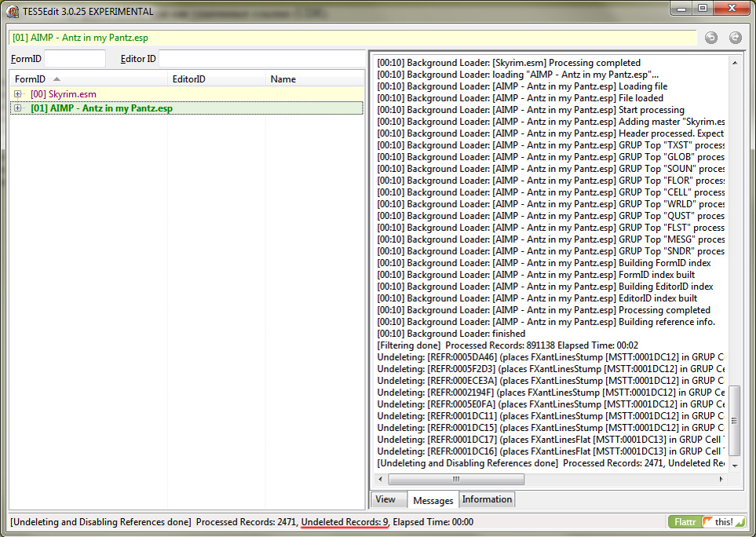This screenshot has height=537, width=756.
Task: Click the Flattr this! button
Action: coord(707,521)
